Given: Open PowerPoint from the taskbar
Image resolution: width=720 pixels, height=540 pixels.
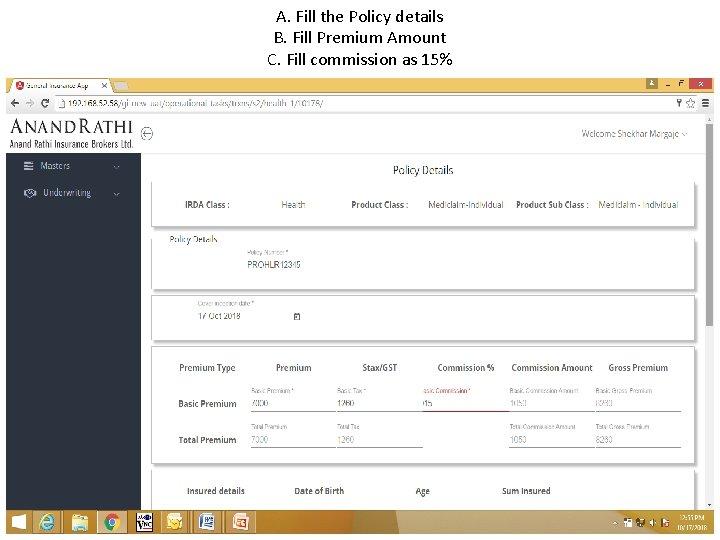Looking at the screenshot, I should pos(240,522).
